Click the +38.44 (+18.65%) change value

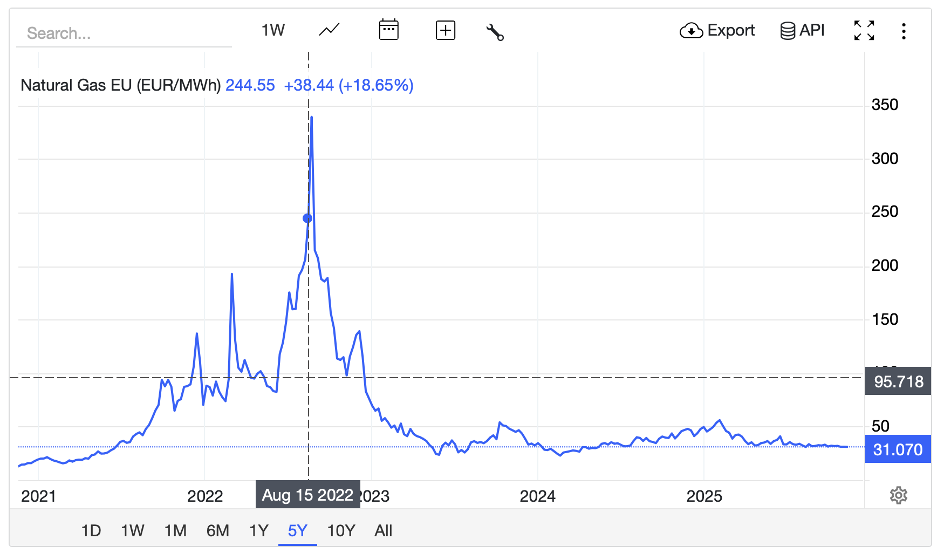348,85
